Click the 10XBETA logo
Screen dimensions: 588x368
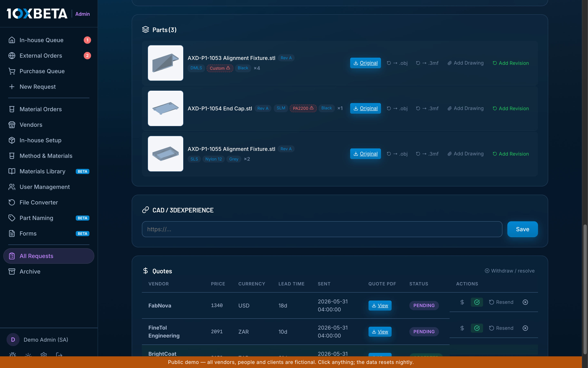tap(37, 14)
